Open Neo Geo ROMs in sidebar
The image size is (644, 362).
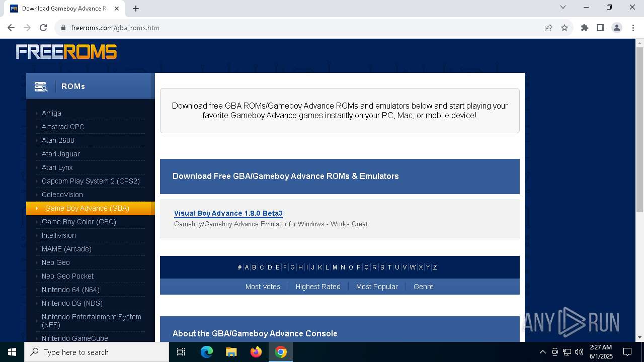56,262
